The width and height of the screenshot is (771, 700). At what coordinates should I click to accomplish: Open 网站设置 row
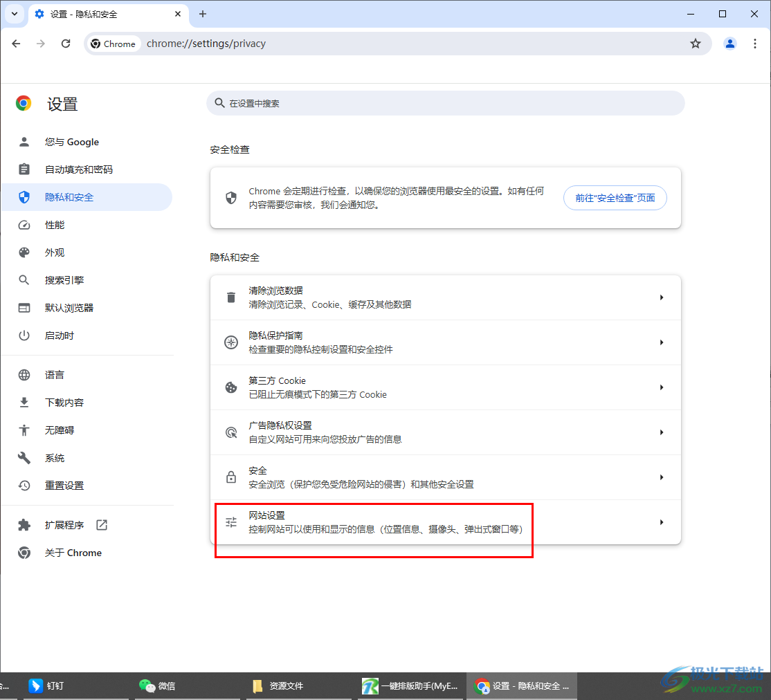[446, 522]
